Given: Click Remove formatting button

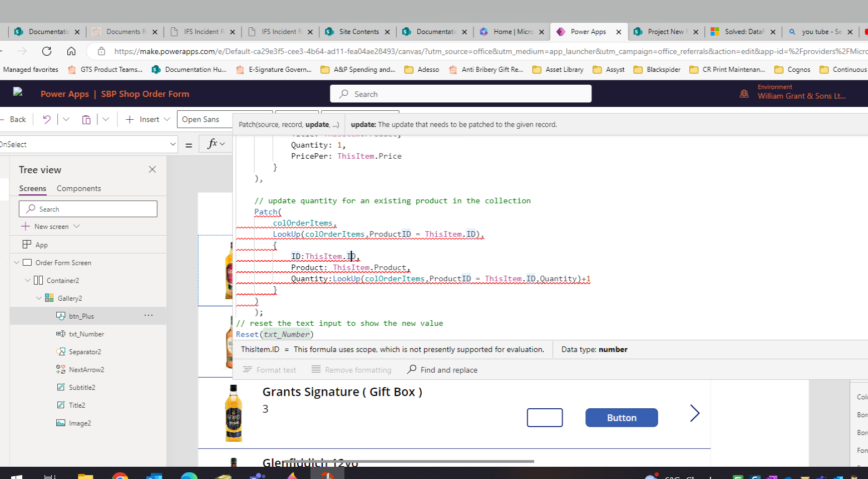Looking at the screenshot, I should click(352, 370).
